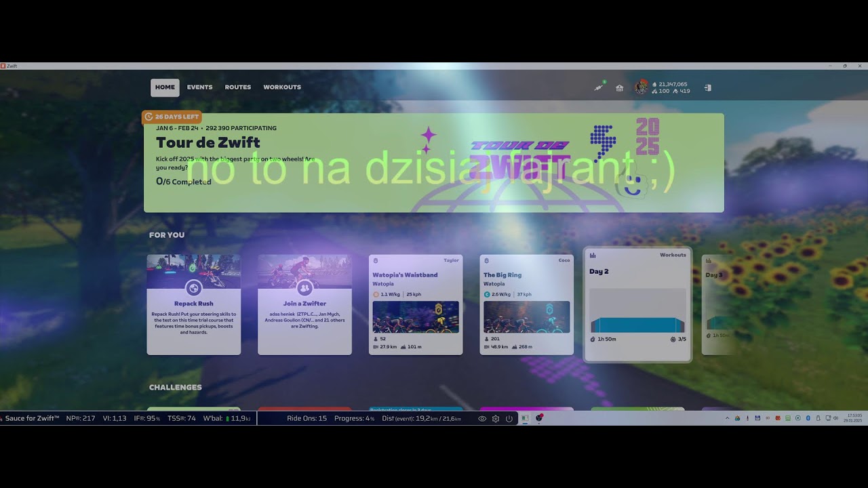This screenshot has width=868, height=488.
Task: Switch to the Routes tab
Action: coord(238,87)
